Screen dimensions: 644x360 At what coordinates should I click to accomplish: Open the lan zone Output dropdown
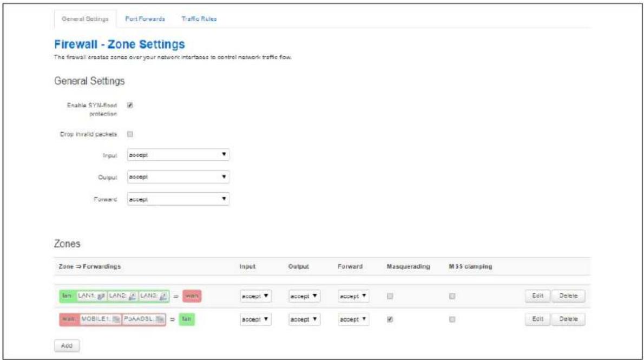pyautogui.click(x=304, y=296)
